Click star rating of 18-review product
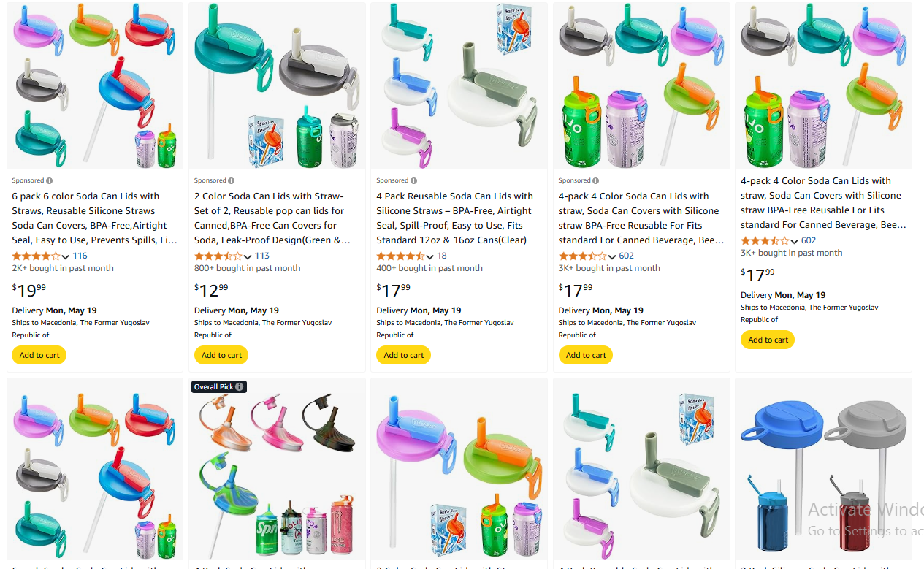This screenshot has width=924, height=569. point(400,256)
